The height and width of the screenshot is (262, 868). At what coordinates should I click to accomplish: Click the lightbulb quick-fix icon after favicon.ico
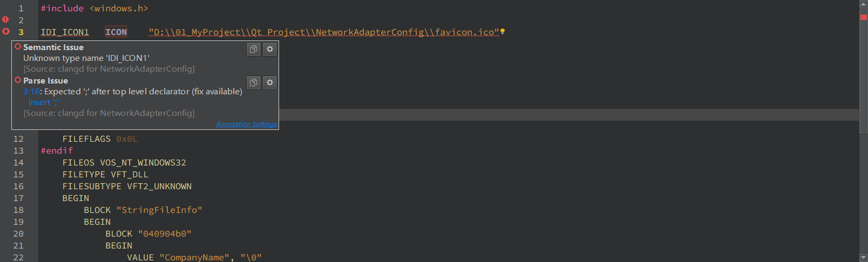pyautogui.click(x=503, y=31)
